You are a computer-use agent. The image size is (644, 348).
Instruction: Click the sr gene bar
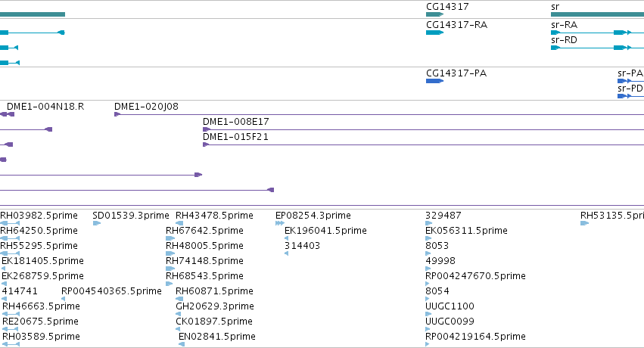[597, 14]
